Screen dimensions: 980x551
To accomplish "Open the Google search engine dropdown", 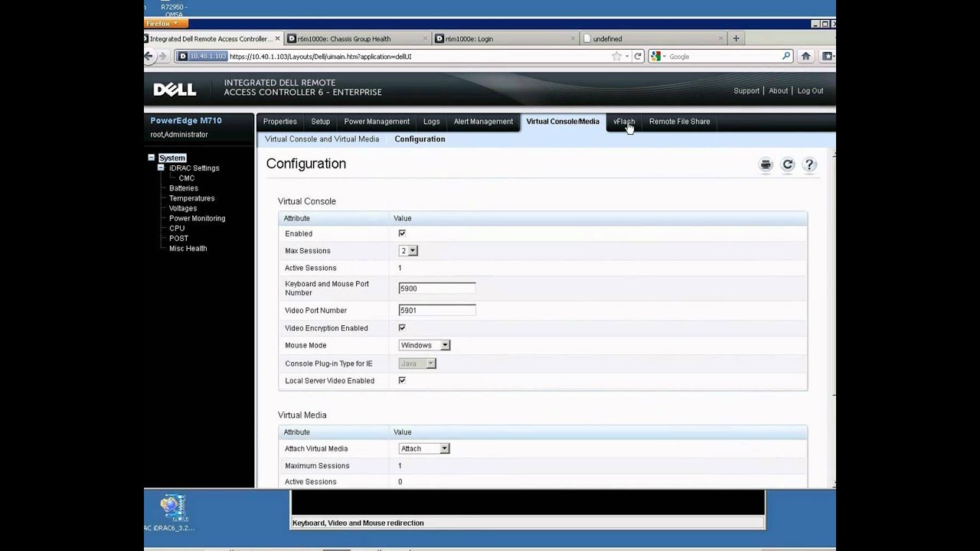I will point(658,56).
